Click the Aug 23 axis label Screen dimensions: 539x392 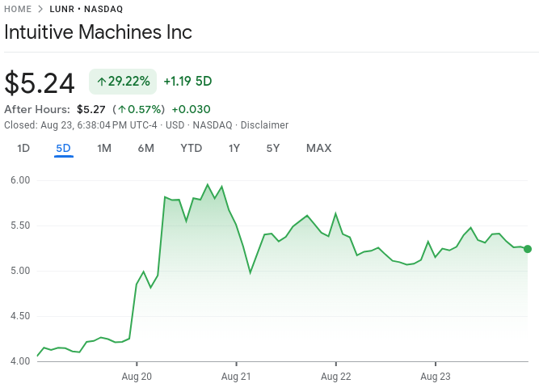click(435, 376)
